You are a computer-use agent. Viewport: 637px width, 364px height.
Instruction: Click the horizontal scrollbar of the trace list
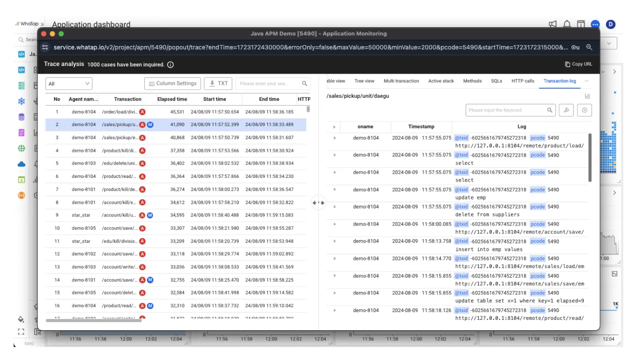click(94, 320)
